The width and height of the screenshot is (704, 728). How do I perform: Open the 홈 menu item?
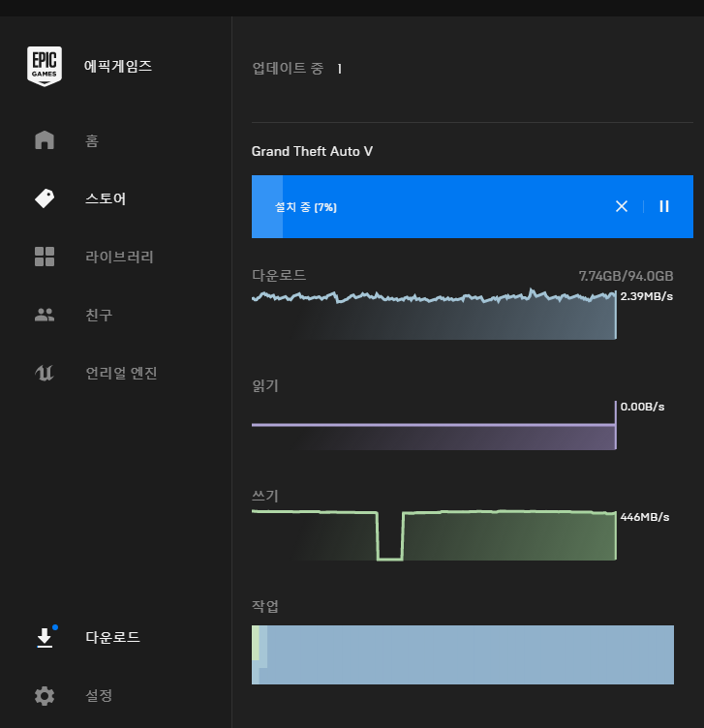click(x=92, y=140)
